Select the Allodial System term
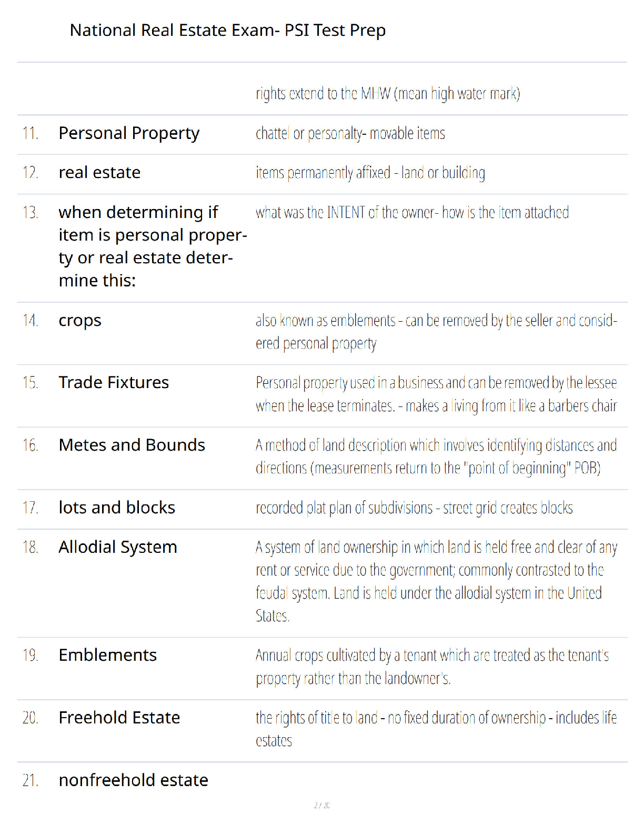 coord(118,548)
